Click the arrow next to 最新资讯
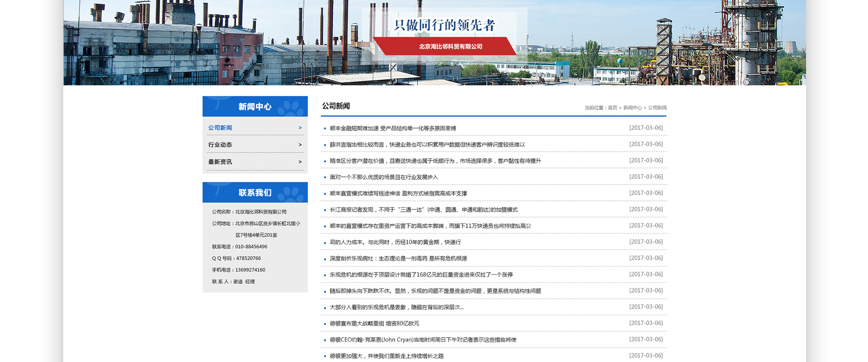 click(x=300, y=162)
